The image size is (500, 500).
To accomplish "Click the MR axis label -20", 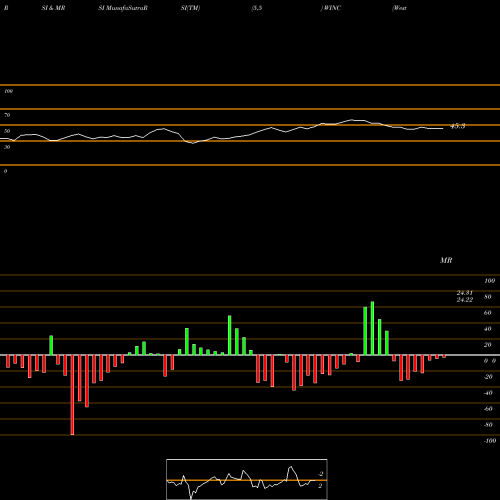I will coord(488,377).
